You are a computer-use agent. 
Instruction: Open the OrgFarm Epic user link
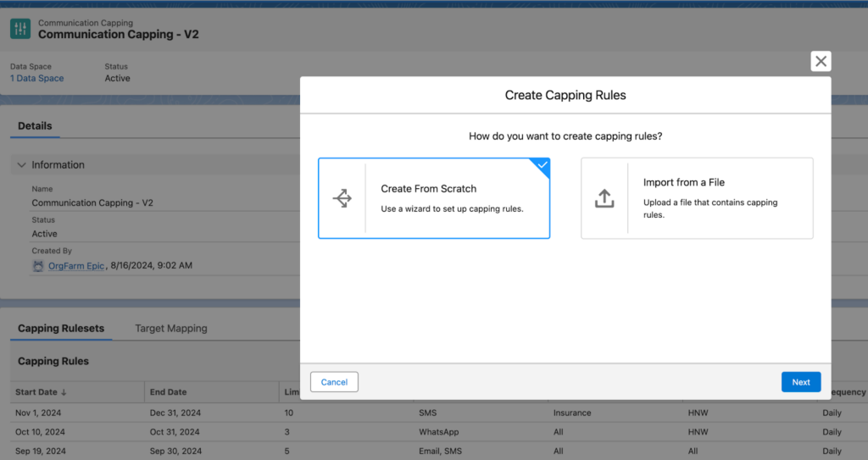pyautogui.click(x=76, y=266)
